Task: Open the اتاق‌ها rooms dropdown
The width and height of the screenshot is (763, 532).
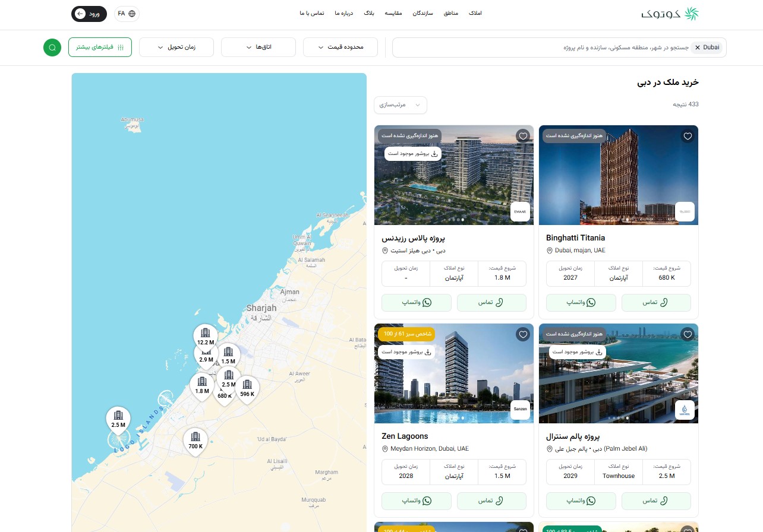Action: tap(258, 47)
